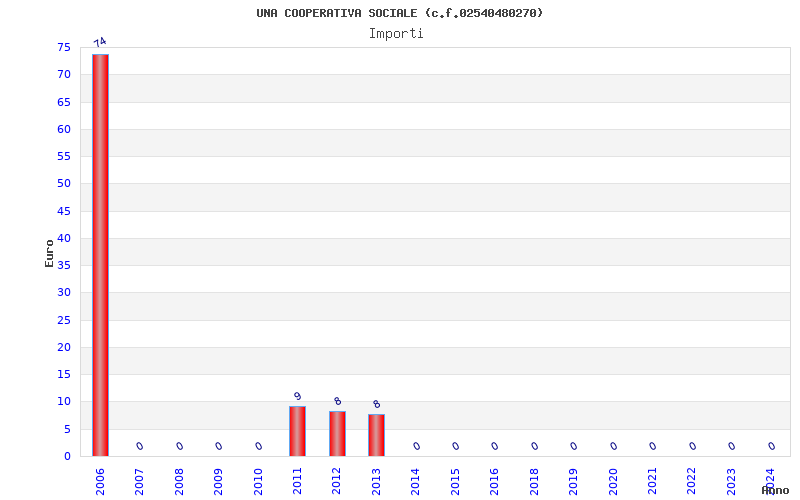Click y-axis tick label 25

tap(64, 320)
